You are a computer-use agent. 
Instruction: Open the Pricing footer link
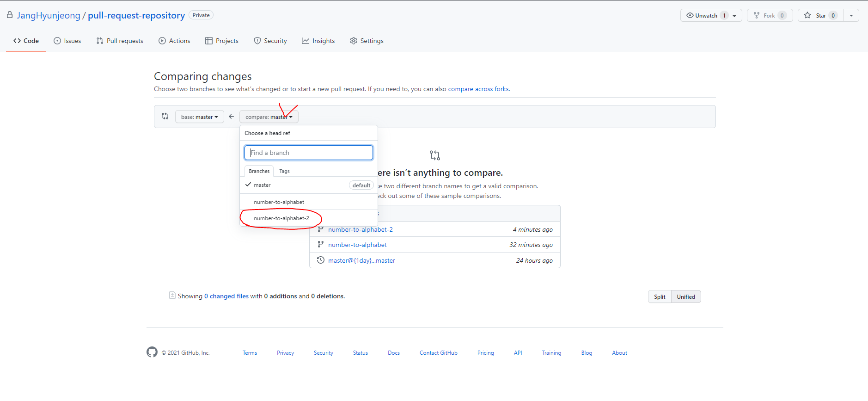tap(486, 353)
